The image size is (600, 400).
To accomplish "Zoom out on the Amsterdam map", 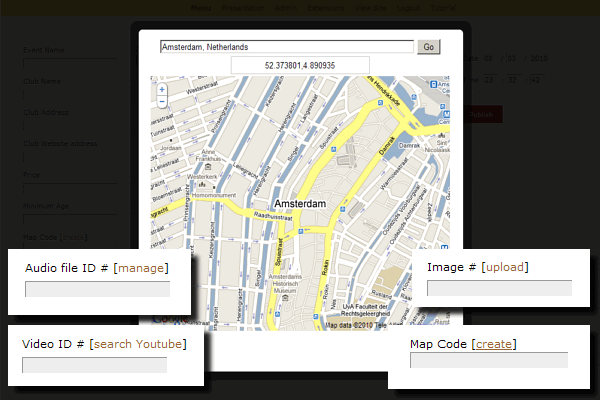I will [x=162, y=102].
